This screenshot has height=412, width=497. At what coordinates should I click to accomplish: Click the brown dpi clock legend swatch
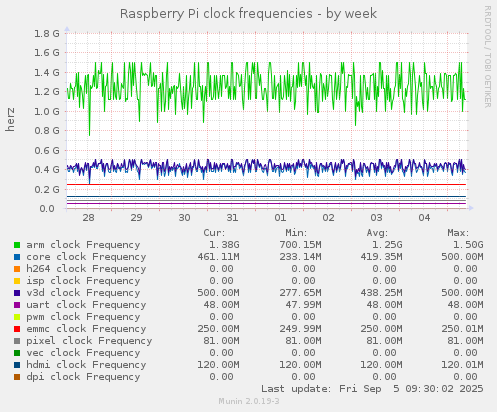pyautogui.click(x=17, y=377)
